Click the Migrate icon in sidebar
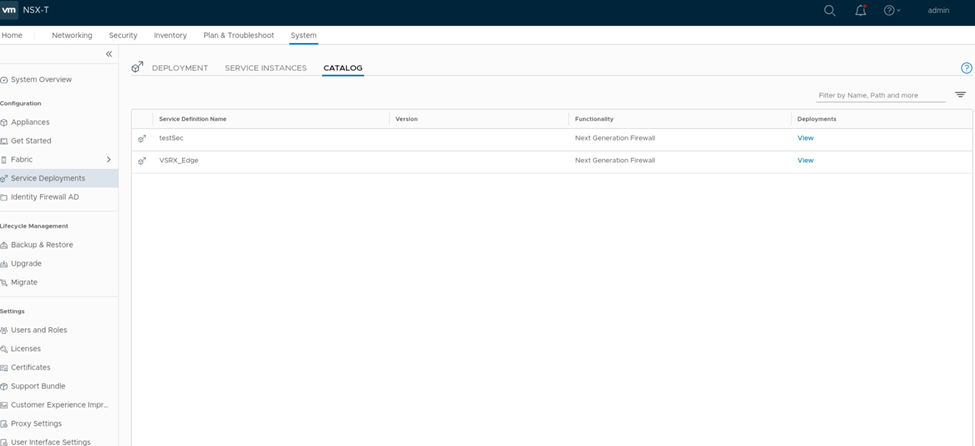 pyautogui.click(x=4, y=282)
